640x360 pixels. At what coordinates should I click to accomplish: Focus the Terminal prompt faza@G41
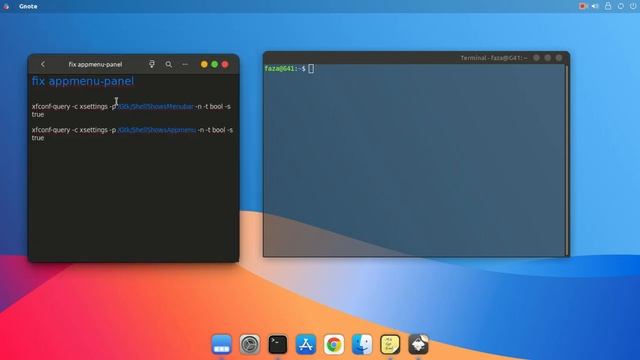(x=285, y=69)
